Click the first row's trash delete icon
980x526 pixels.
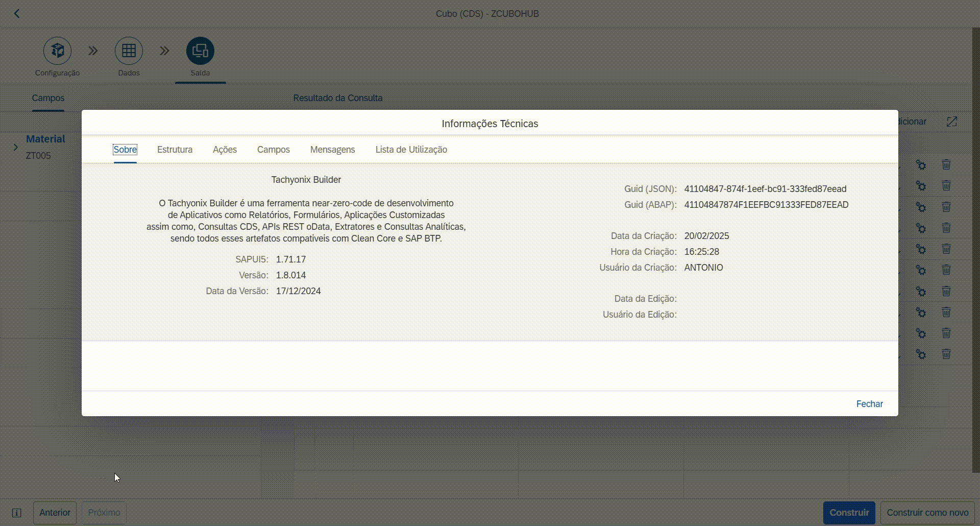tap(946, 164)
